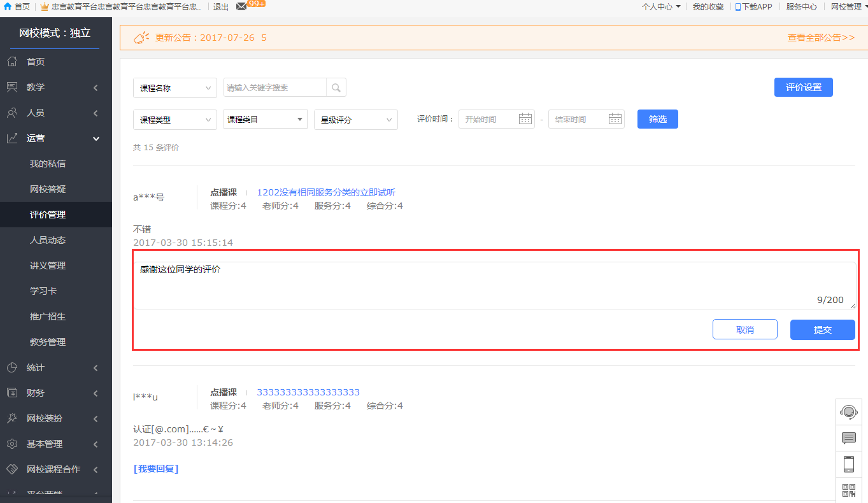
Task: Click the mobile phone icon
Action: click(848, 464)
